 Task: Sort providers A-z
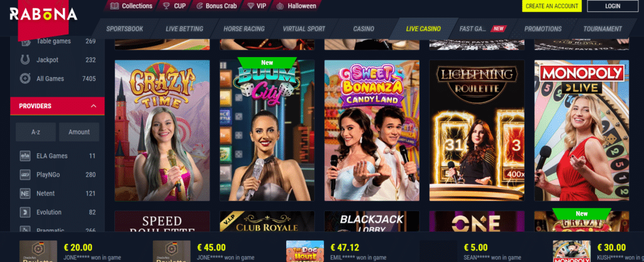click(36, 132)
